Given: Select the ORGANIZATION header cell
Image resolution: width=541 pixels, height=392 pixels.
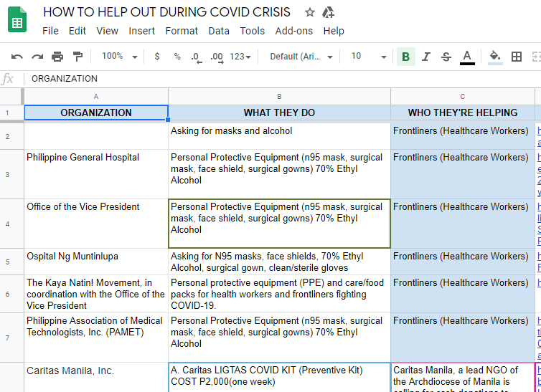Looking at the screenshot, I should 96,113.
